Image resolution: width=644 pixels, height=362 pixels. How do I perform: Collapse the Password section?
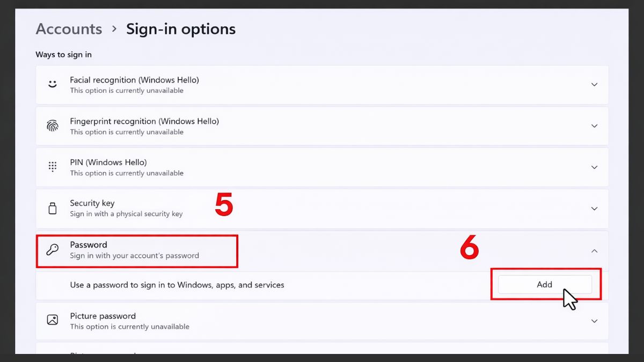595,250
